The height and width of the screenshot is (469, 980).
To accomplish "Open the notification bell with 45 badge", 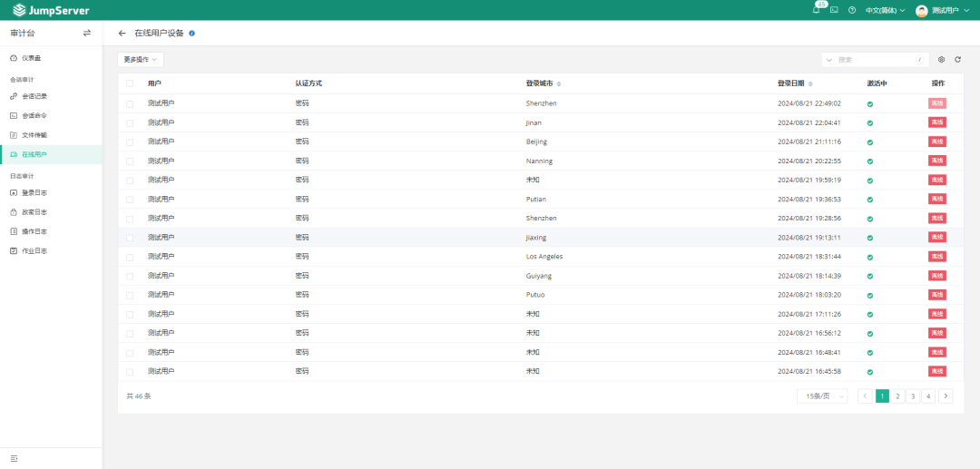I will click(x=817, y=10).
